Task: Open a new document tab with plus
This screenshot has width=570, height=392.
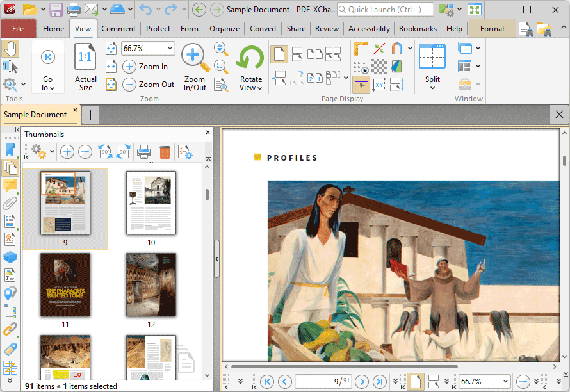Action: coord(90,115)
